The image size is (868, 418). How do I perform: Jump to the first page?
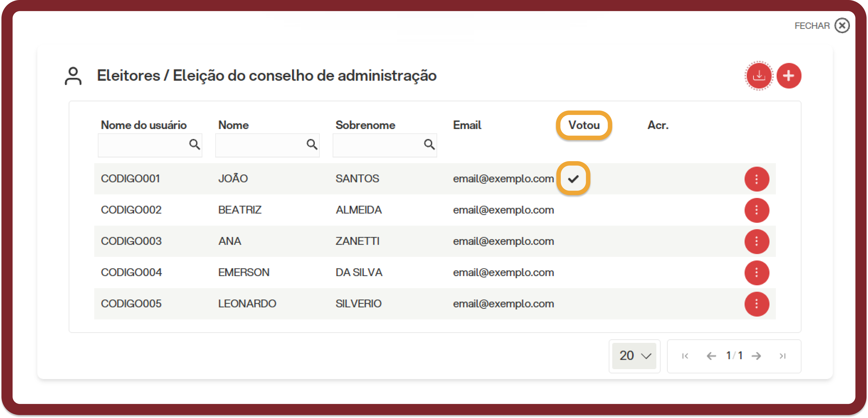click(685, 356)
